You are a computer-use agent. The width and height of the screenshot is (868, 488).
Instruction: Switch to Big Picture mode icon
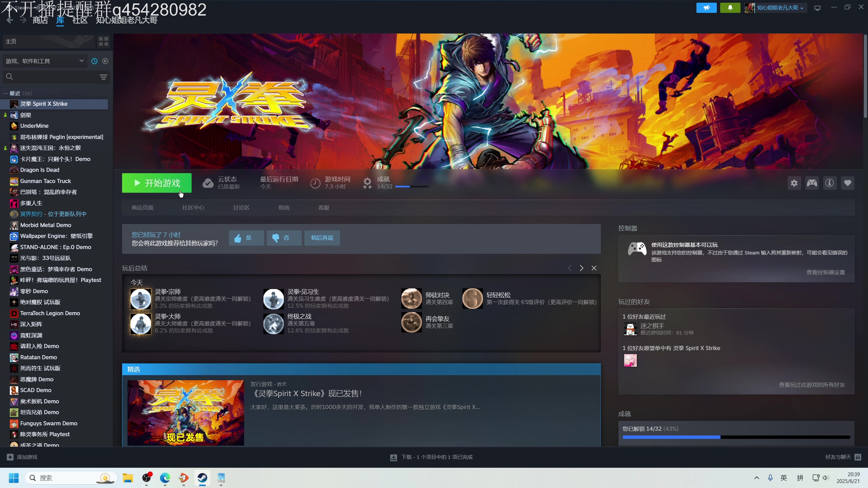[x=817, y=8]
